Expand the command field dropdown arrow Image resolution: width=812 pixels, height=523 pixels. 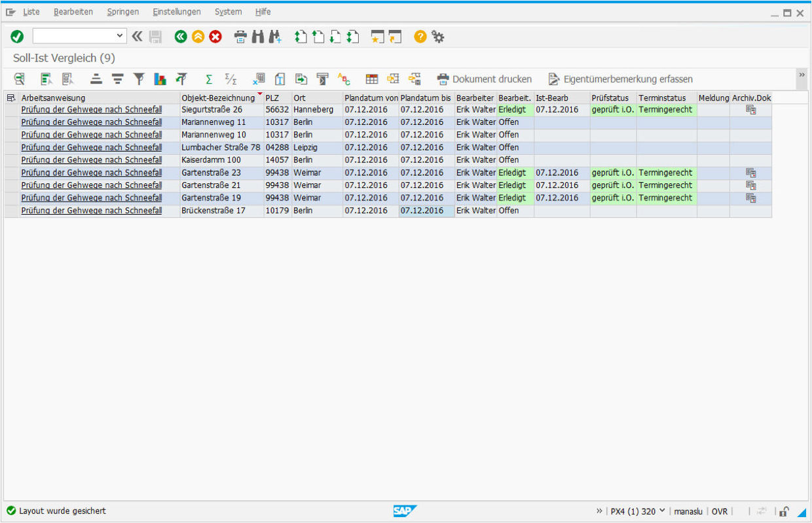(x=119, y=36)
